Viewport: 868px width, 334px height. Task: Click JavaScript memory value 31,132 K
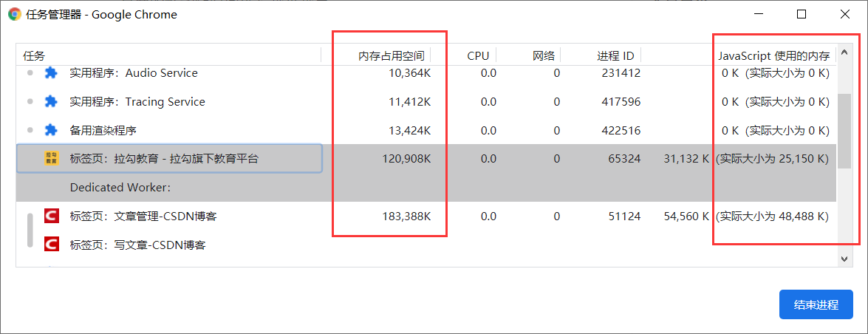click(686, 159)
